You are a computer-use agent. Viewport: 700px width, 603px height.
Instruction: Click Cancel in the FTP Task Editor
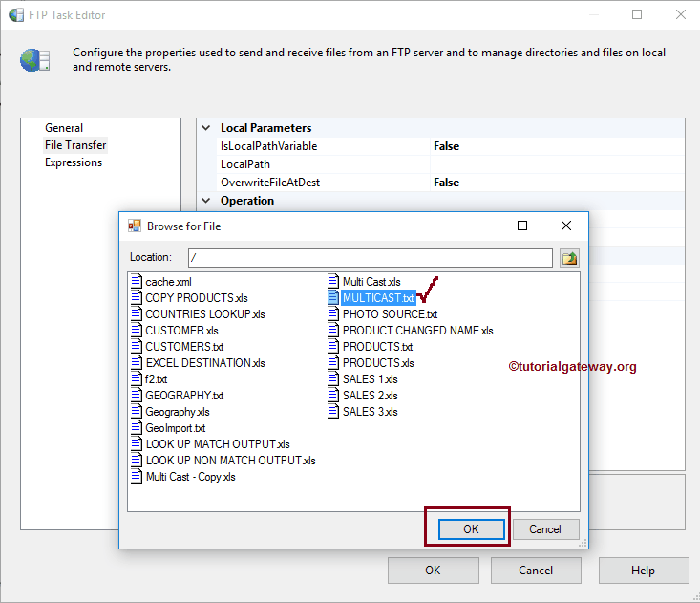[536, 571]
